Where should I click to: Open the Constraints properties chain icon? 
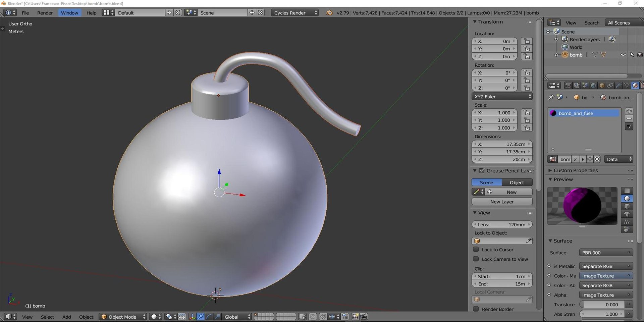[x=610, y=86]
